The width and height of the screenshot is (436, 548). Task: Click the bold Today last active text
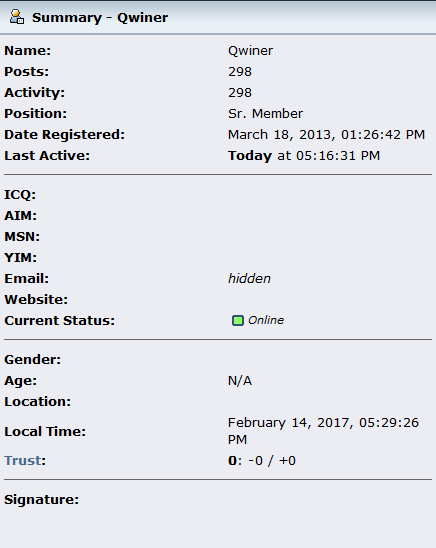click(250, 156)
